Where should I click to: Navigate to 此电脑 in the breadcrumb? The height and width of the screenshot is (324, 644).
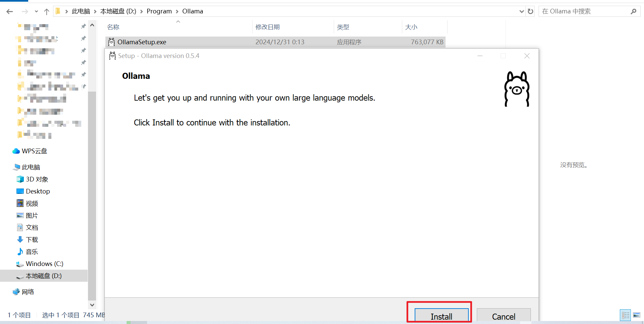[x=81, y=11]
